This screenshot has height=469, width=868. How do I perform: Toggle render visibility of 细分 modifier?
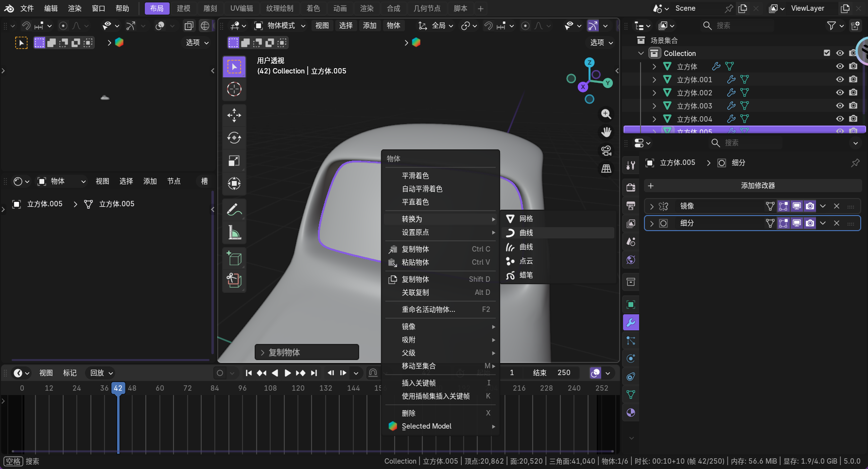(x=810, y=223)
